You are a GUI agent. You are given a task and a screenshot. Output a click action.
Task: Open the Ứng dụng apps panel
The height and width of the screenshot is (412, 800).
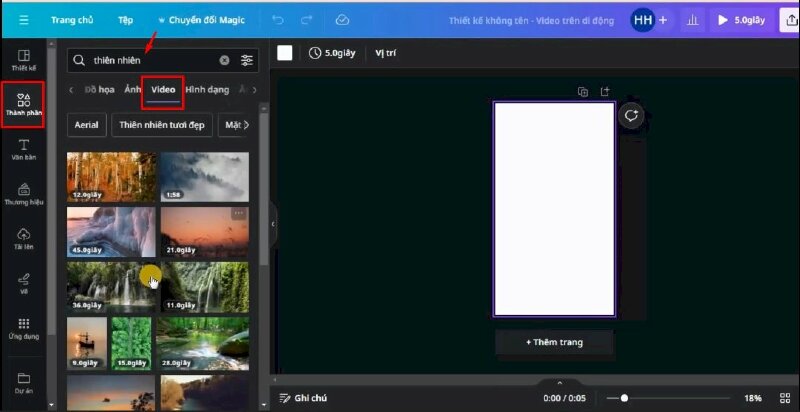(x=24, y=328)
